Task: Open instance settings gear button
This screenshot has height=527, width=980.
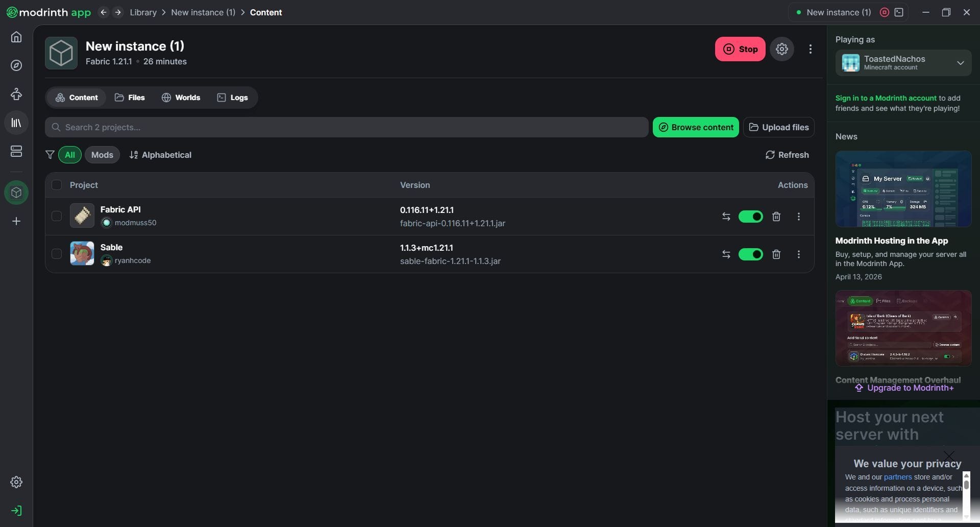Action: point(782,49)
